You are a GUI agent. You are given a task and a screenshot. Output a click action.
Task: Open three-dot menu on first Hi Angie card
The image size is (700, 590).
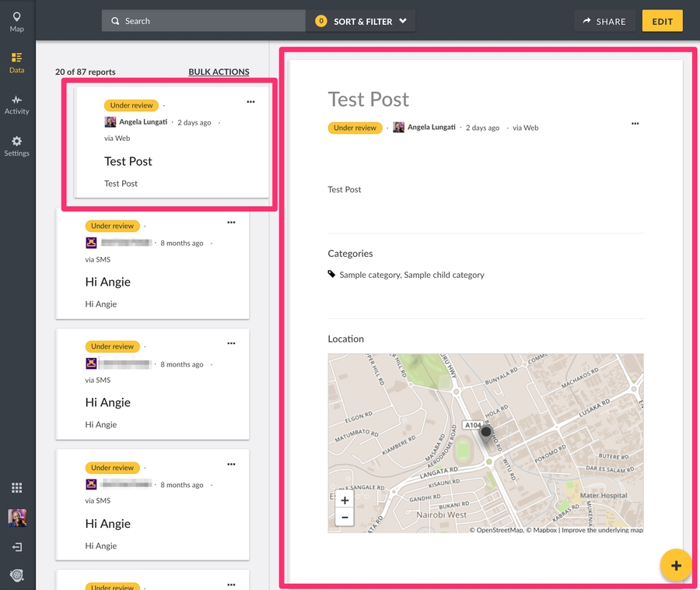(231, 223)
